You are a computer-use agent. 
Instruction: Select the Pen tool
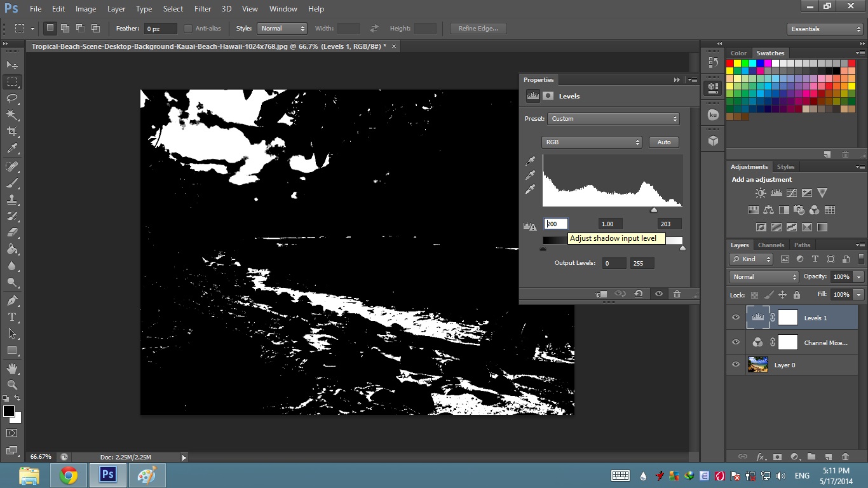click(x=12, y=301)
